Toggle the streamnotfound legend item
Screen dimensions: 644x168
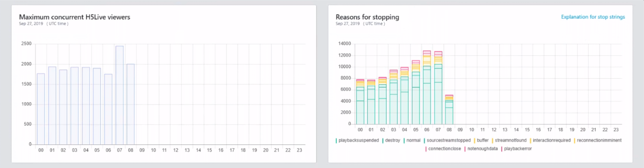(510, 140)
